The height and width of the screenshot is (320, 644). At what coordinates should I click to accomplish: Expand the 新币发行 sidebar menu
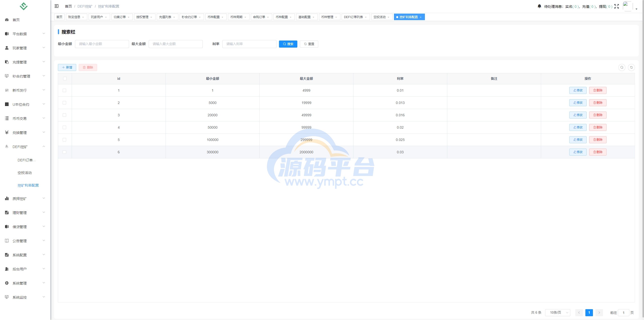(25, 90)
